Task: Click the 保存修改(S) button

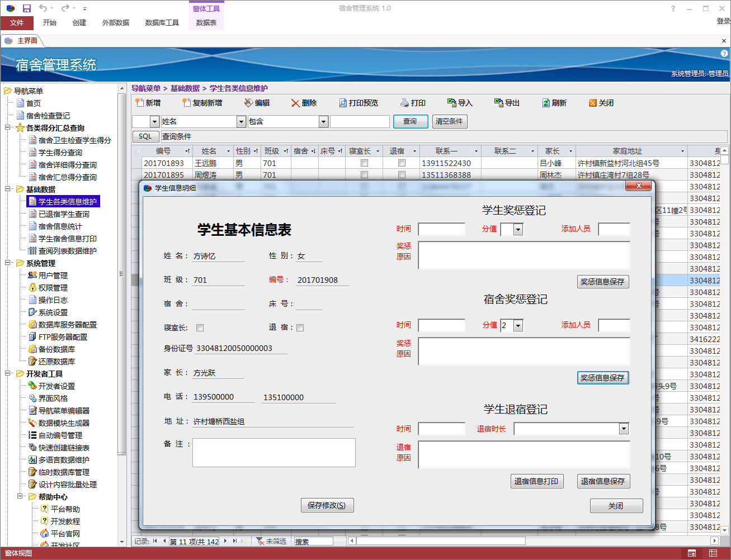Action: [327, 505]
